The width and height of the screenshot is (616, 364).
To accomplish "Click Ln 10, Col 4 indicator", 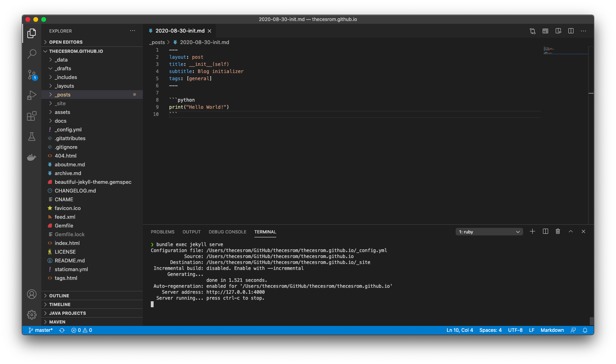I will pos(460,330).
